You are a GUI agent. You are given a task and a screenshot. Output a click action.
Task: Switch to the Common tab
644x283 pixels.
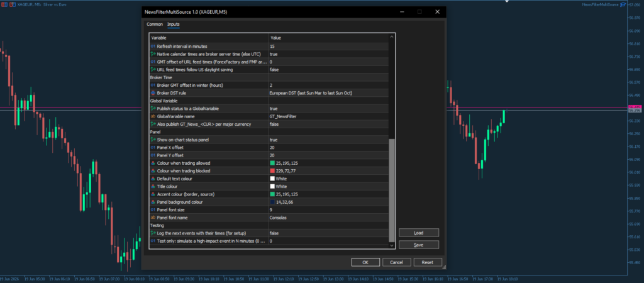click(155, 25)
